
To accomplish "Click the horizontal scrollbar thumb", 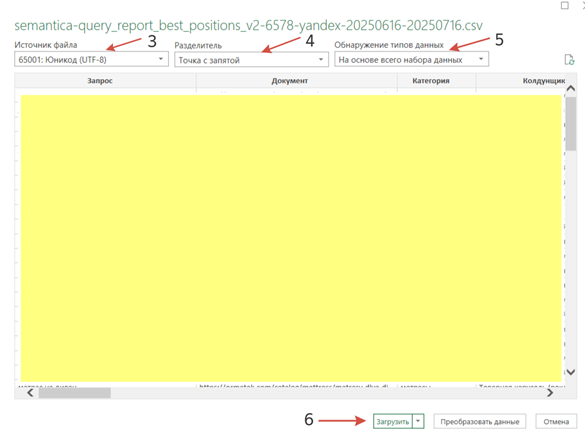I will (75, 393).
